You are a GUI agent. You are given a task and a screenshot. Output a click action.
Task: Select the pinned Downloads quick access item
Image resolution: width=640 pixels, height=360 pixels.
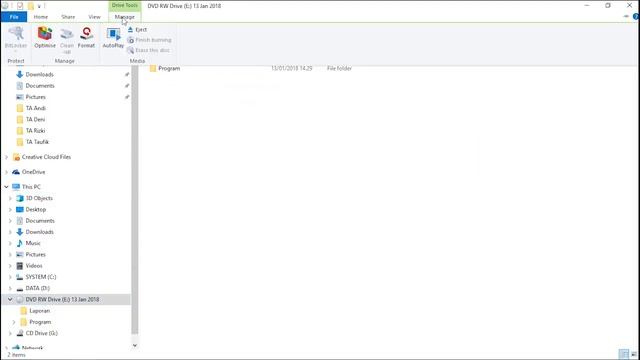40,74
